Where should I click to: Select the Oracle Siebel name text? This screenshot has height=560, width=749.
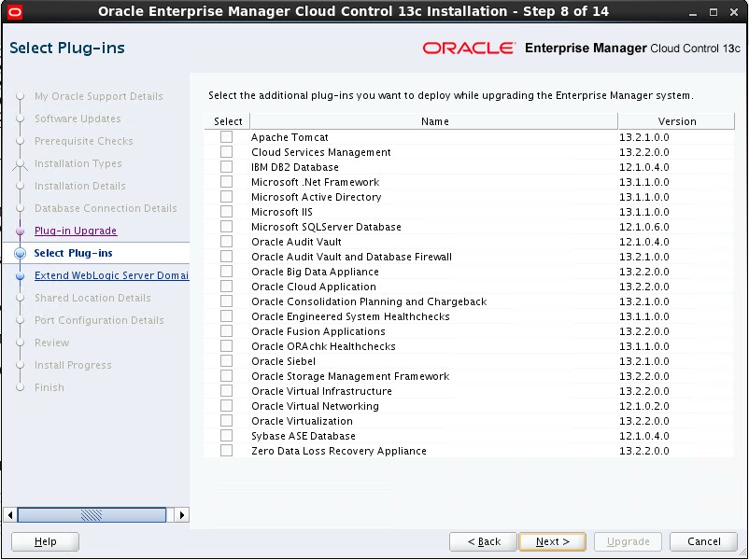click(283, 361)
